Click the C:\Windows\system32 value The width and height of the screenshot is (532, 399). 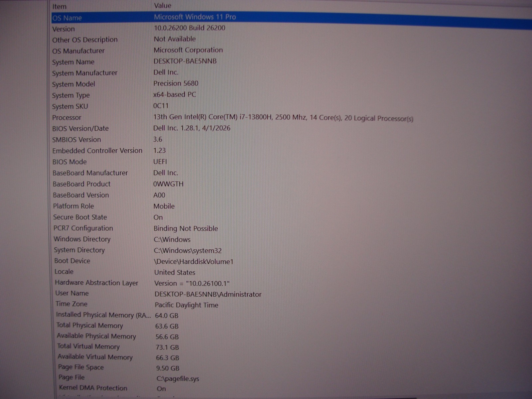point(188,251)
